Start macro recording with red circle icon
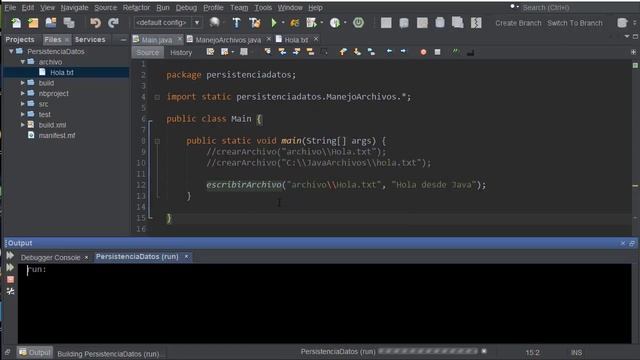This screenshot has width=640, height=360. coord(423,52)
